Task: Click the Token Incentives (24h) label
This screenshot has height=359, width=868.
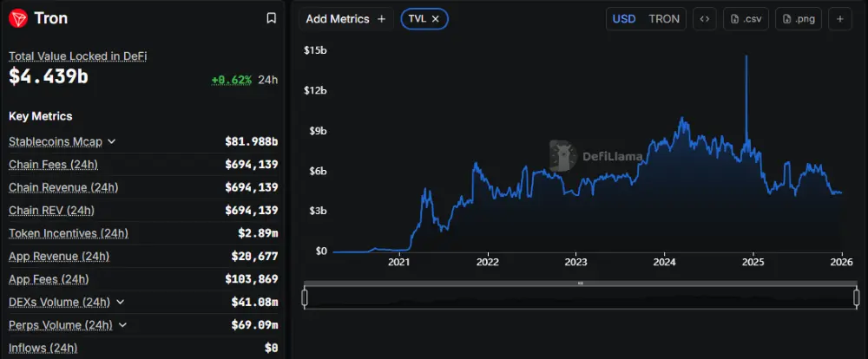Action: pyautogui.click(x=68, y=233)
